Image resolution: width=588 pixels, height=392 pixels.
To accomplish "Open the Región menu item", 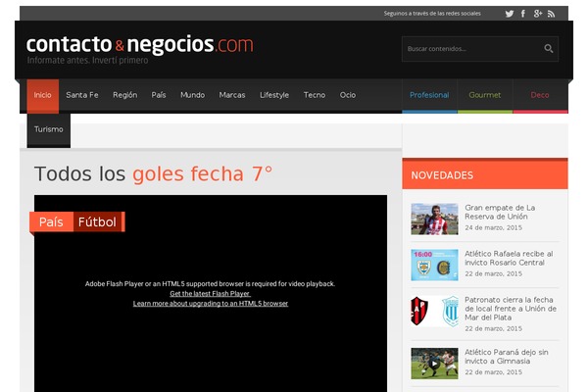I will (124, 95).
